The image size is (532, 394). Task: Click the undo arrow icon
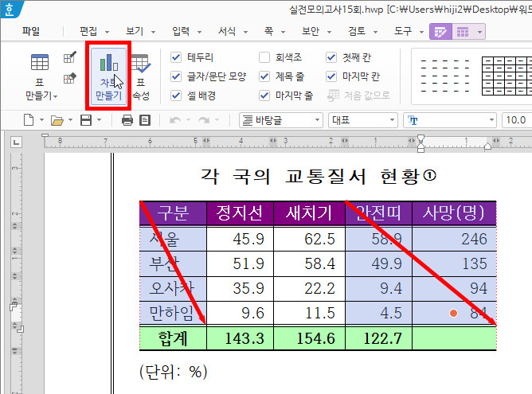tap(175, 120)
